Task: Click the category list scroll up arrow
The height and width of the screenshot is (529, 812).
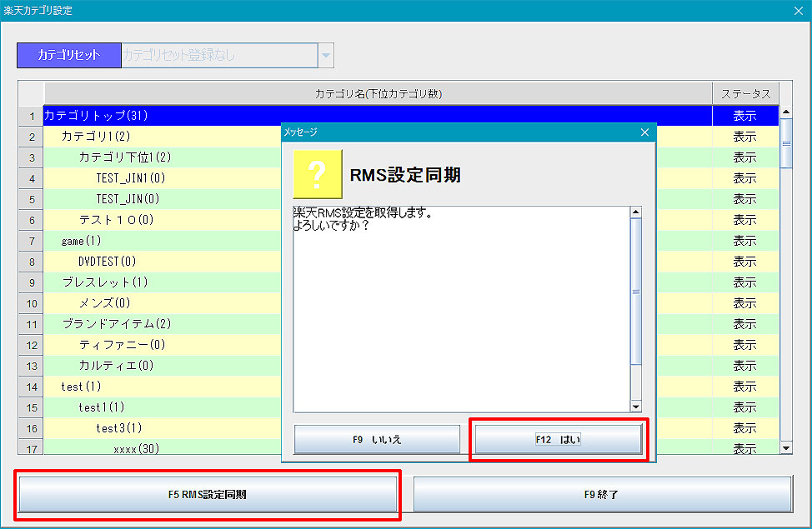Action: (786, 112)
